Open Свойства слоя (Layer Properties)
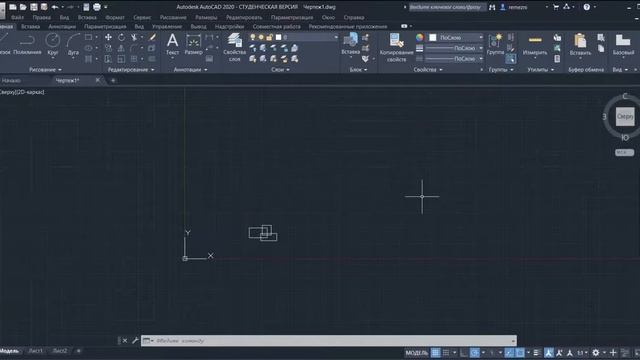Screen dimensions: 640x360 (235, 47)
